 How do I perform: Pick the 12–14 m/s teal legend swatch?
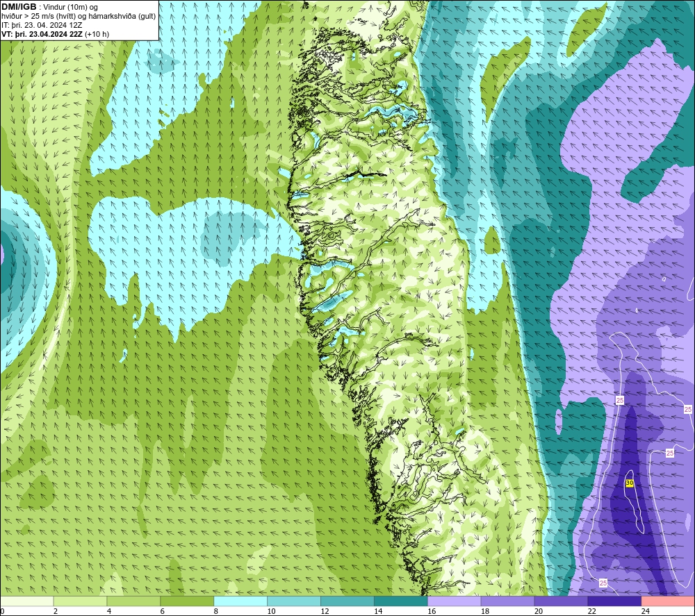347,601
